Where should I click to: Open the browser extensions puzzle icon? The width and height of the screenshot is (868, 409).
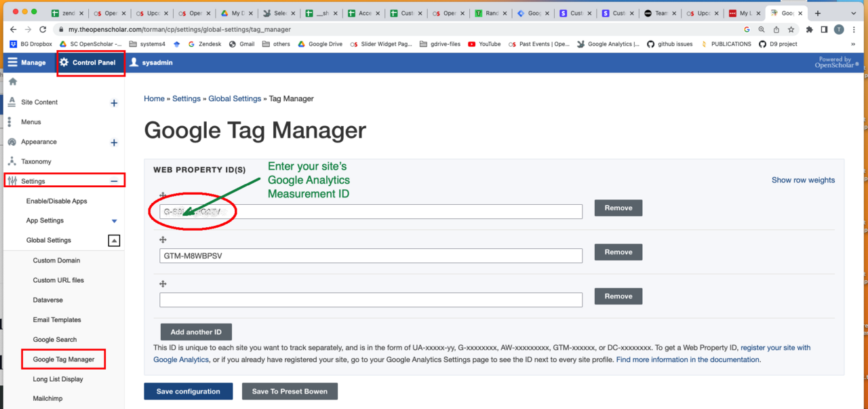click(809, 30)
